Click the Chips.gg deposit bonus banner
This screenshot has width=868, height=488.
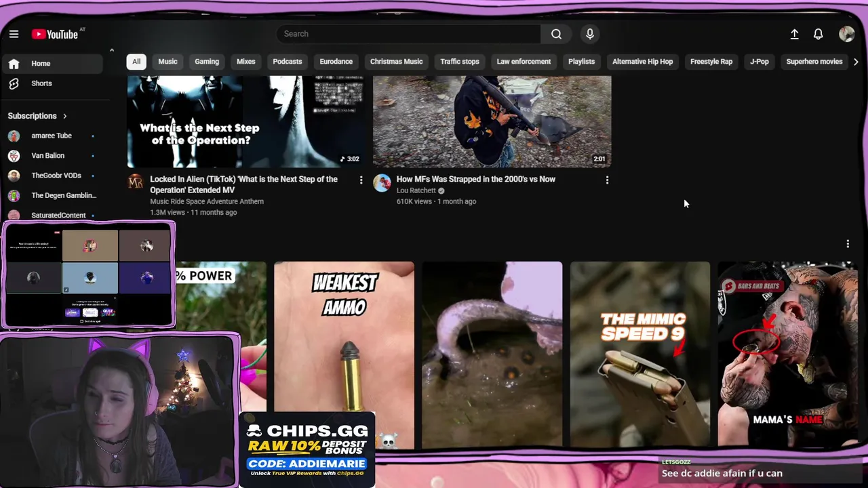point(307,449)
